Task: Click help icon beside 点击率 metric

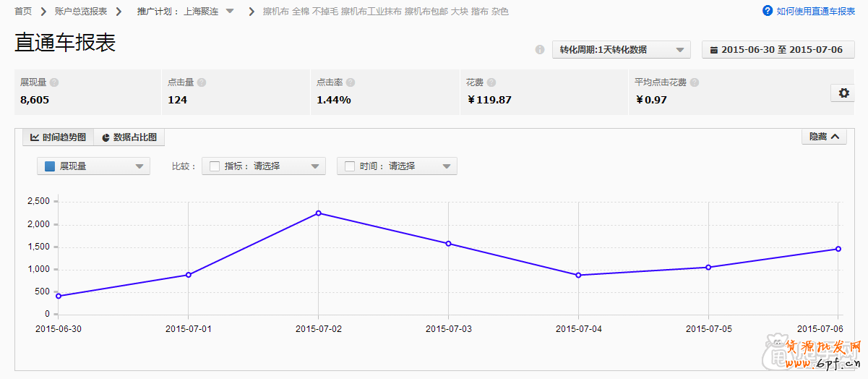Action: click(351, 82)
